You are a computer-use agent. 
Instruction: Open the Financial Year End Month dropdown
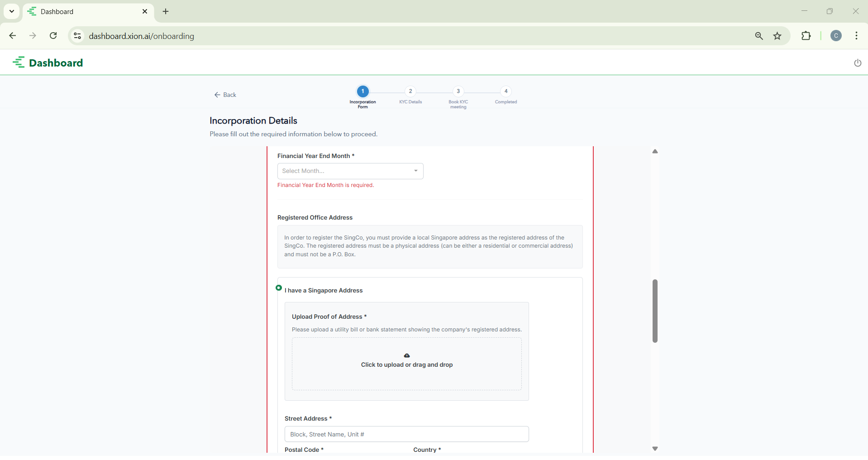350,171
